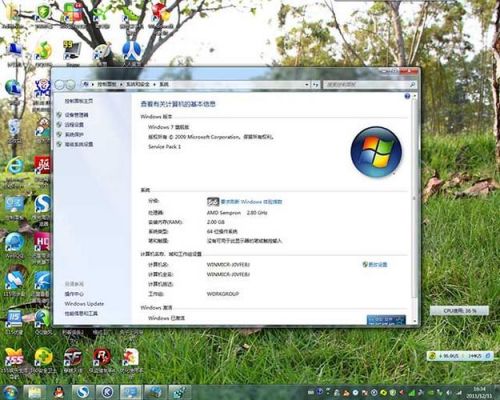
Task: Click the Windows logo in System window
Action: (376, 152)
